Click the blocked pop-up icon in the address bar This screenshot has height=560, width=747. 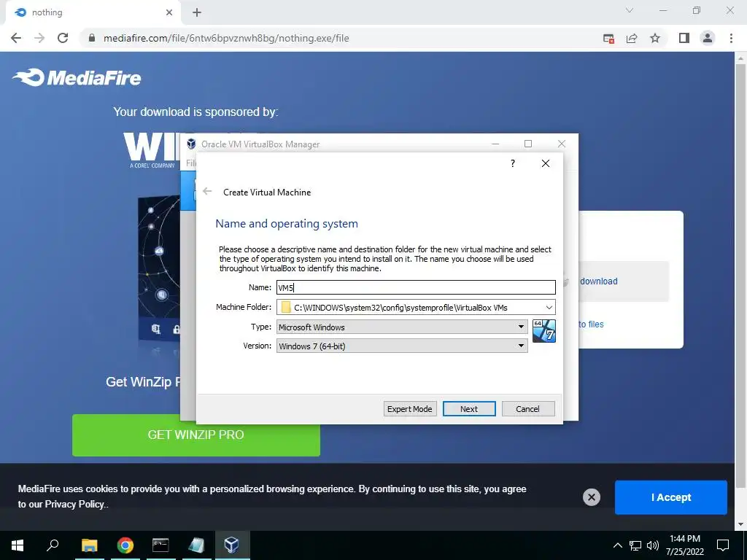[x=608, y=39]
